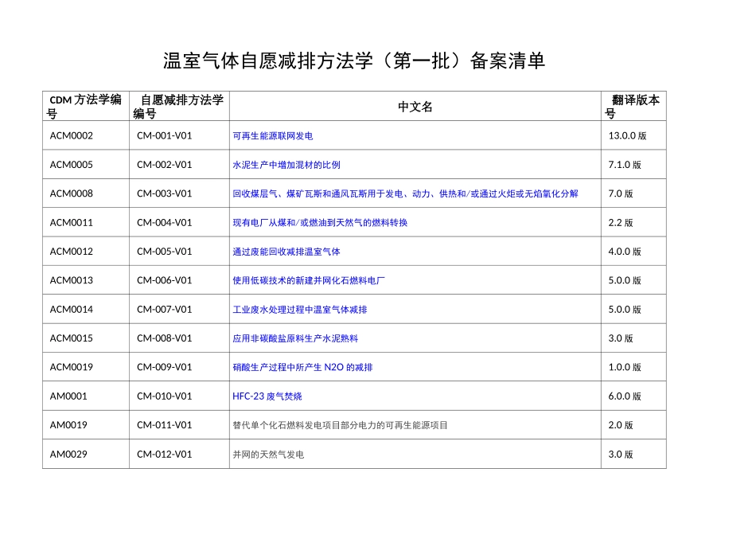Click the version 2.2 版
The height and width of the screenshot is (535, 756).
click(621, 222)
